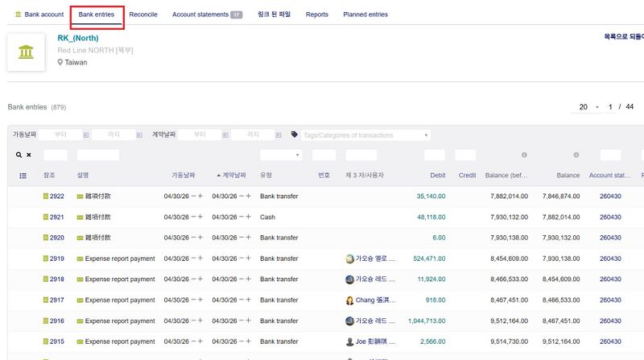This screenshot has height=360, width=644.
Task: Click debit amount 1,044,713.00
Action: [427, 321]
